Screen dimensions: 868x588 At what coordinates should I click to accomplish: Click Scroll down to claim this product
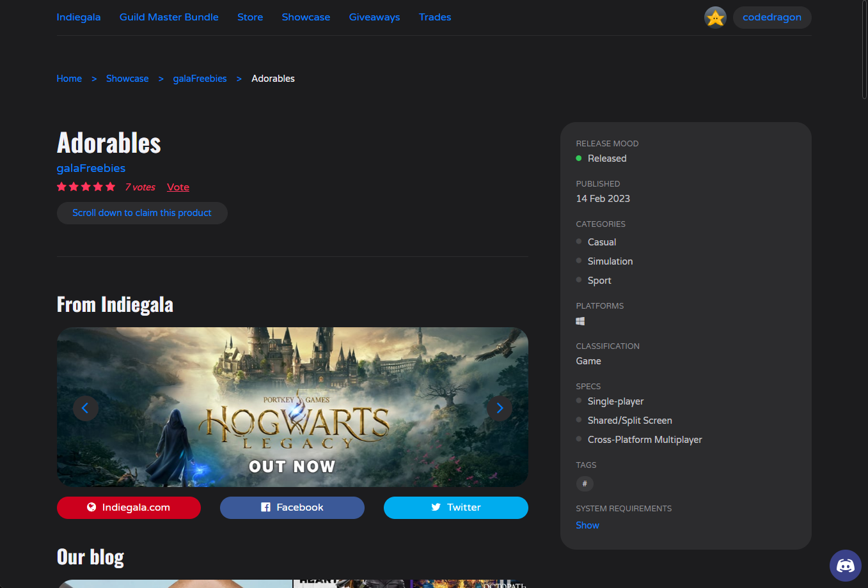[x=142, y=213]
